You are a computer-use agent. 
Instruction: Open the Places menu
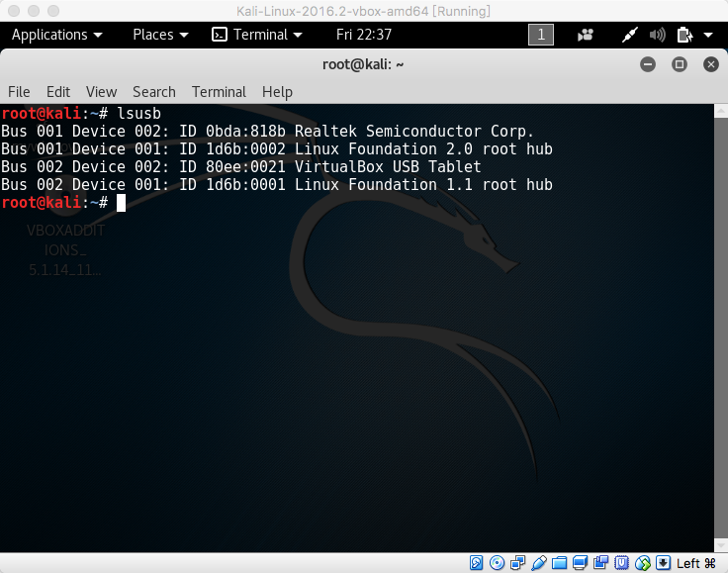click(160, 35)
